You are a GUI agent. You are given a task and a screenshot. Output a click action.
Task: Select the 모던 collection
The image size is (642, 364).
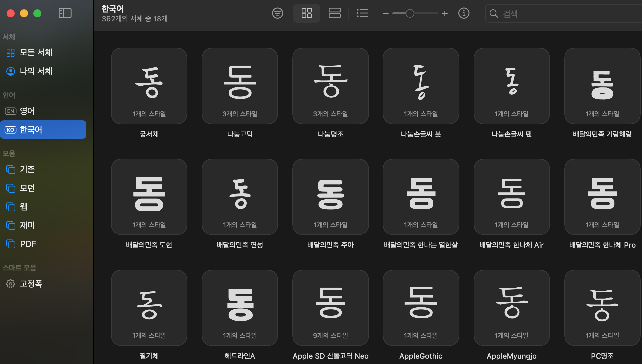27,188
